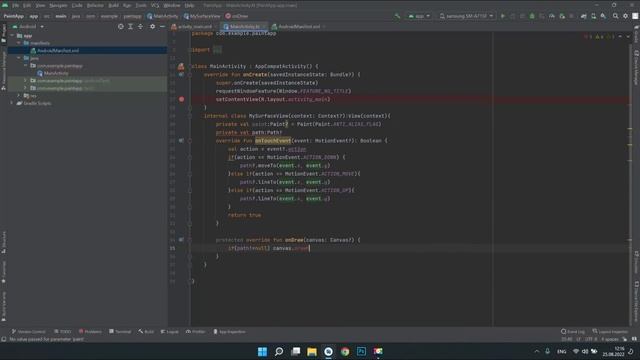This screenshot has height=360, width=640.
Task: Click the ENG language indicator in the system tray
Action: pos(562,351)
